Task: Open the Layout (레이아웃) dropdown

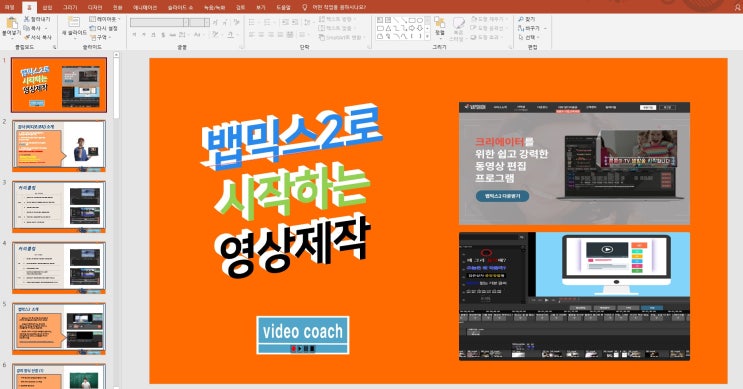Action: pyautogui.click(x=105, y=19)
